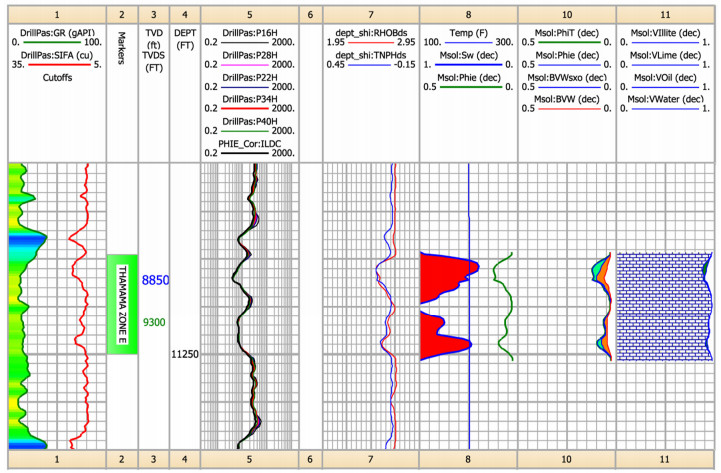Select the 11250 depth label
The image size is (721, 473).
(185, 354)
